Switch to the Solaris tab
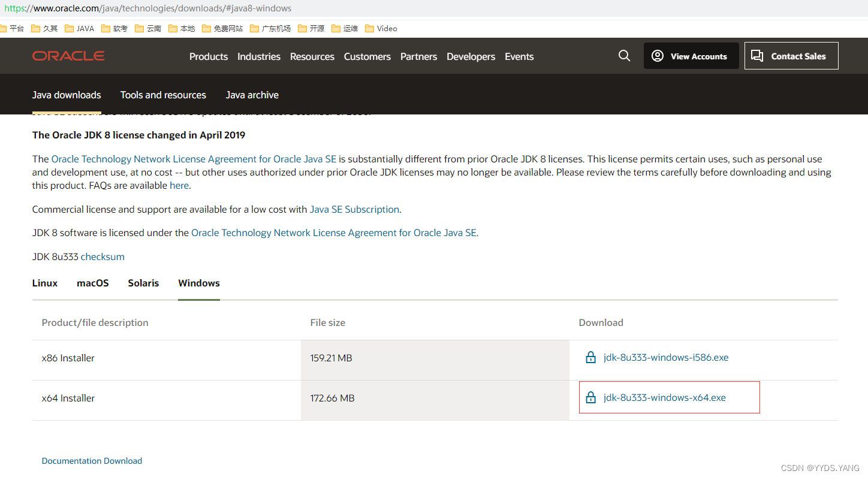Image resolution: width=868 pixels, height=477 pixels. (143, 283)
